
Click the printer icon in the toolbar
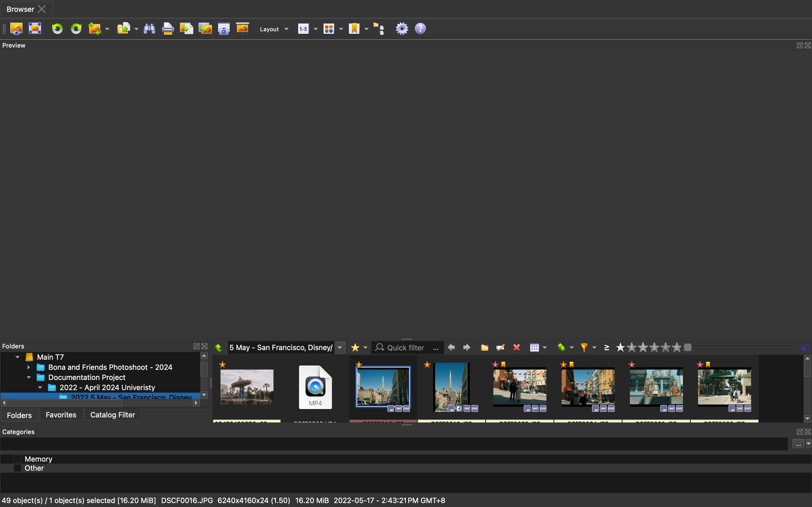[x=168, y=29]
